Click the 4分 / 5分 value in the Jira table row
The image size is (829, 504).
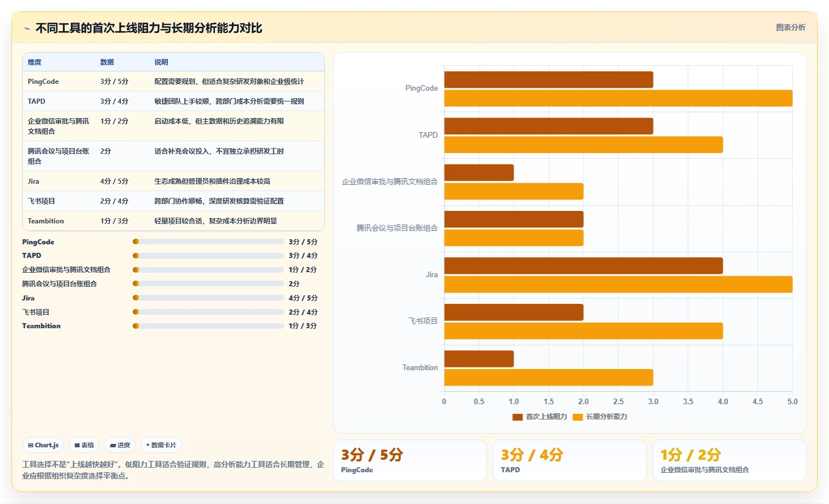click(x=114, y=181)
